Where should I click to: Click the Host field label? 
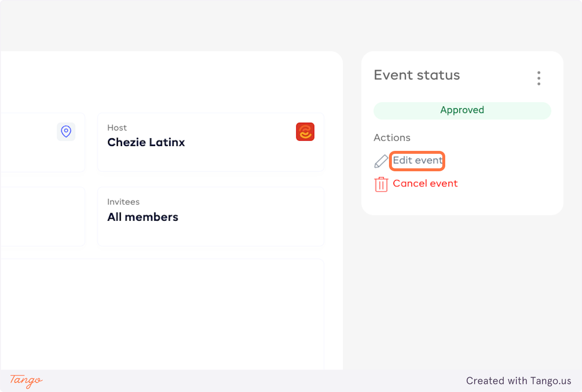click(117, 128)
